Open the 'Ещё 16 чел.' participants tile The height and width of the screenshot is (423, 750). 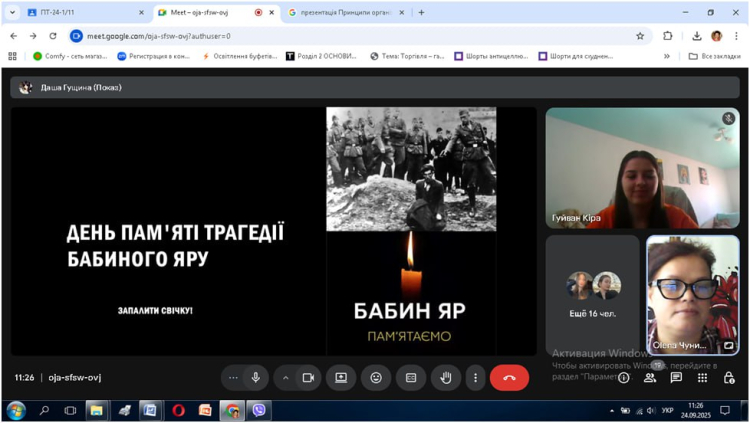tap(592, 295)
